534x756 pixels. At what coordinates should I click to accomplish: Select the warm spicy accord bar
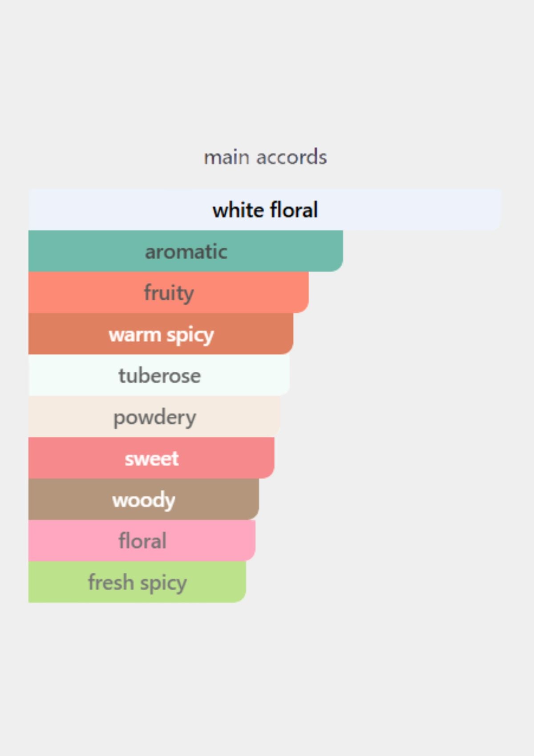pyautogui.click(x=161, y=334)
